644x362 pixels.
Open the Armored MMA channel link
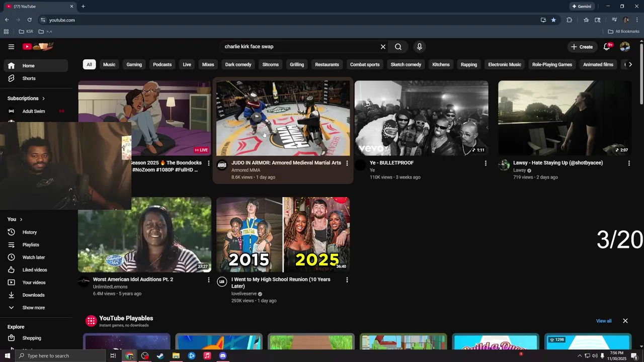pos(246,170)
